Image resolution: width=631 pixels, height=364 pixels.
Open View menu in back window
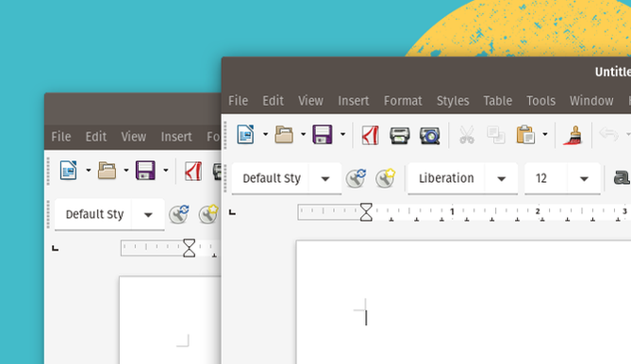click(x=134, y=137)
